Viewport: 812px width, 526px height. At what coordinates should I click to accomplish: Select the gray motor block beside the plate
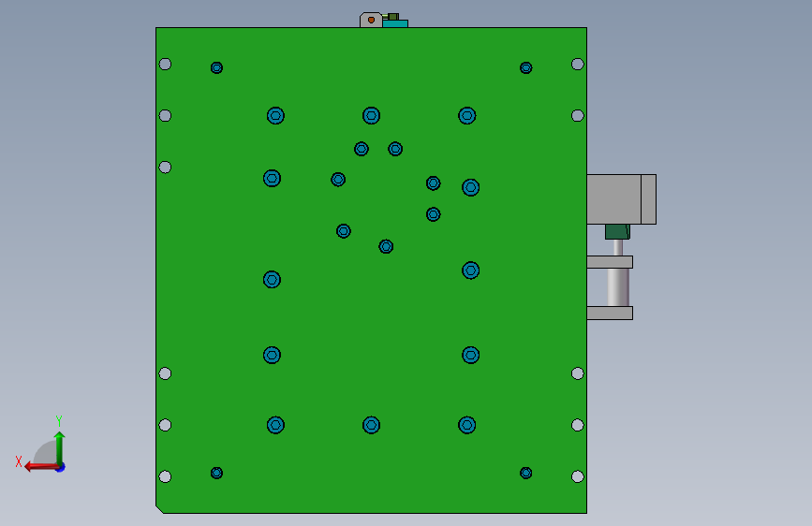click(614, 199)
